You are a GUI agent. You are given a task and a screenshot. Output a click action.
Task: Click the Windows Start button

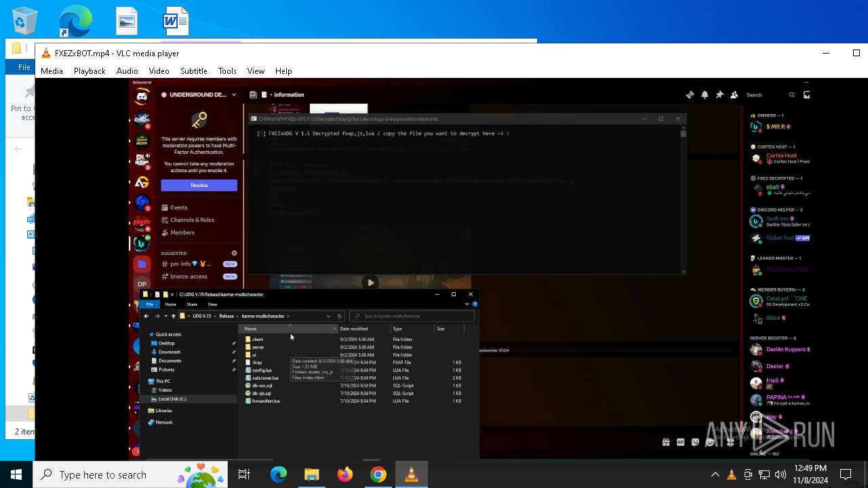16,474
